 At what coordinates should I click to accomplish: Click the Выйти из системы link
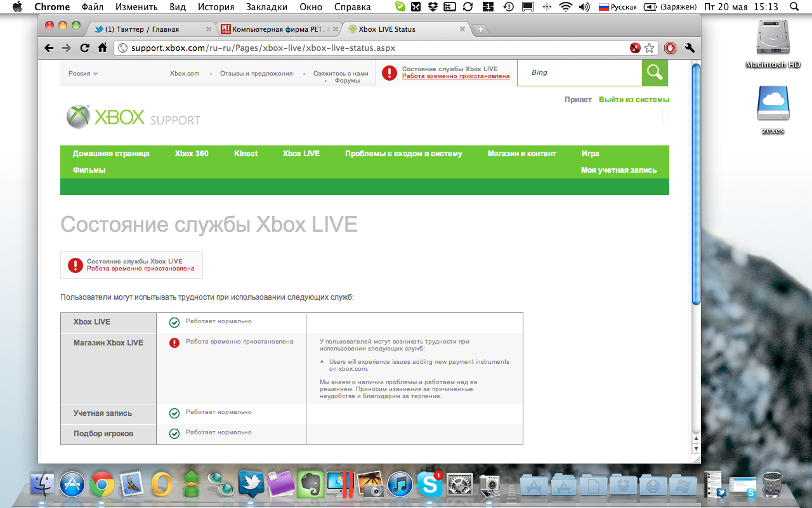[x=634, y=100]
